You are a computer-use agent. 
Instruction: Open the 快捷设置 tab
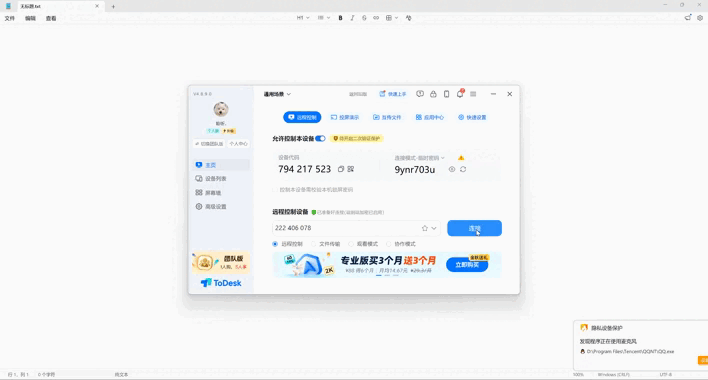tap(472, 117)
